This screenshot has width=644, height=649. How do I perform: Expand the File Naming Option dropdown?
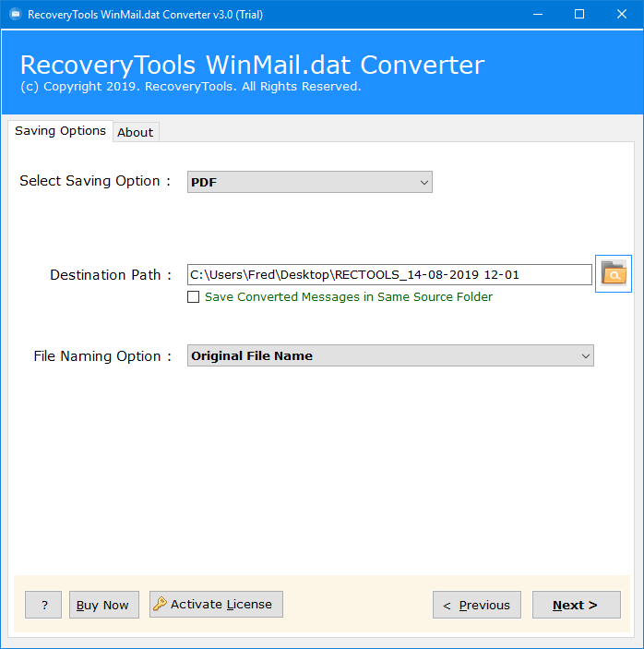tap(390, 355)
